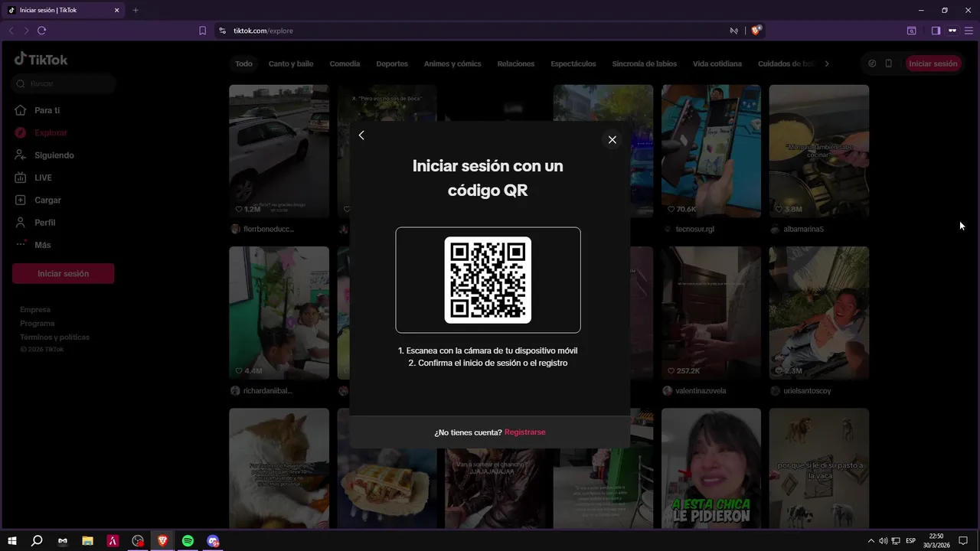Select the Deportes category tab

point(392,64)
